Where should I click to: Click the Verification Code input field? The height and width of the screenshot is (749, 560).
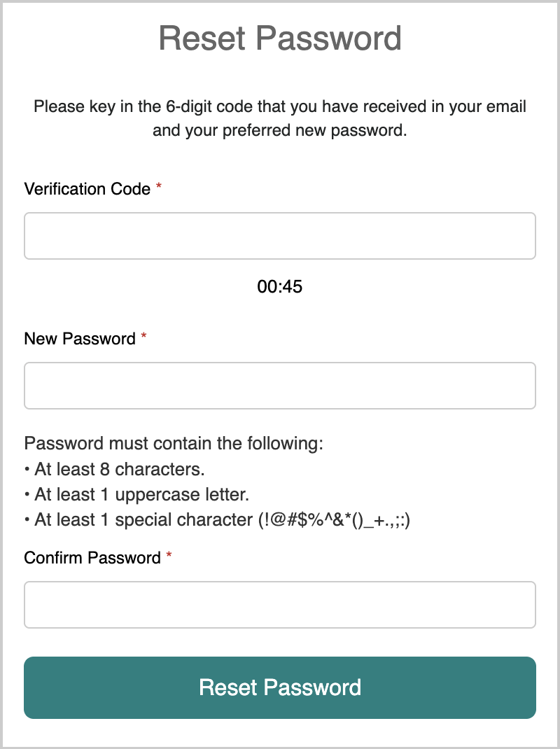[280, 236]
